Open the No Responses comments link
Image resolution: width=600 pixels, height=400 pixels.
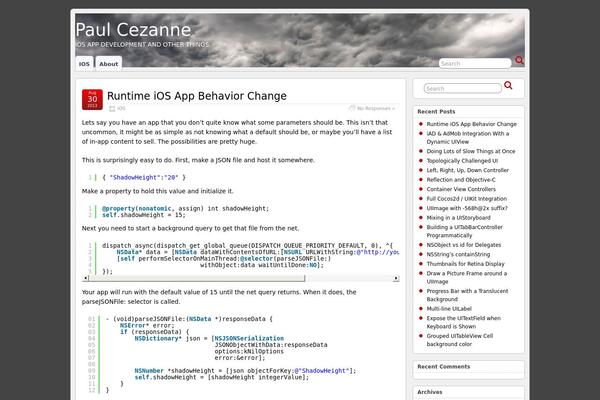[x=376, y=109]
